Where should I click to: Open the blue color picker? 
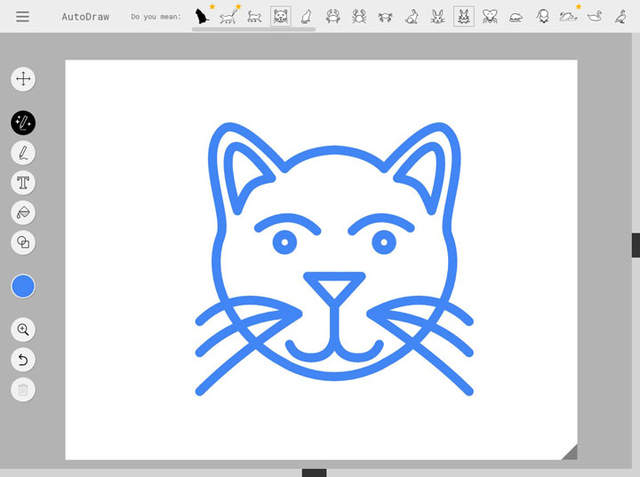coord(23,287)
